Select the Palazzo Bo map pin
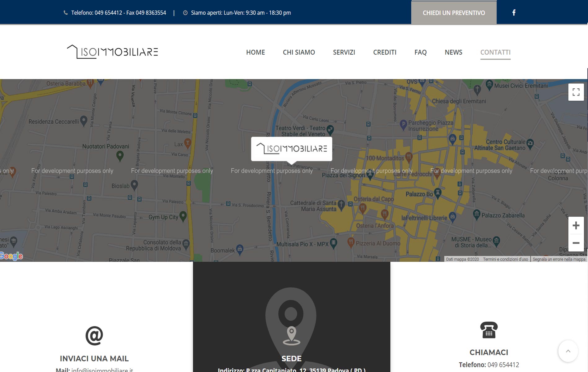The image size is (588, 372). coord(438,193)
